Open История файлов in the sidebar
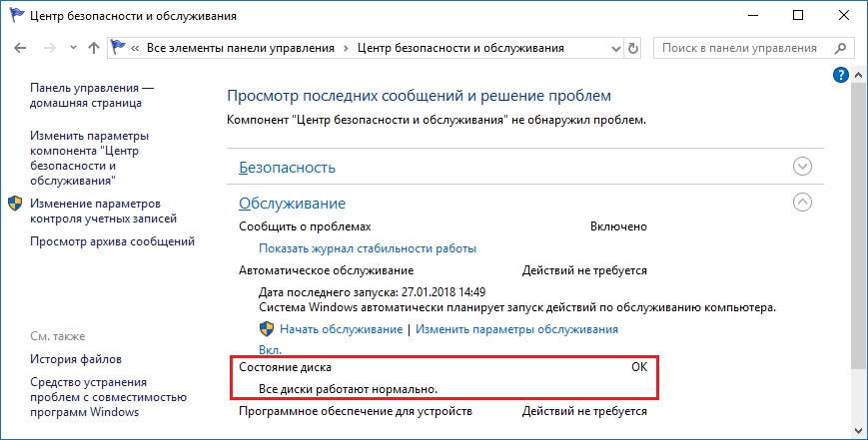 click(x=76, y=359)
